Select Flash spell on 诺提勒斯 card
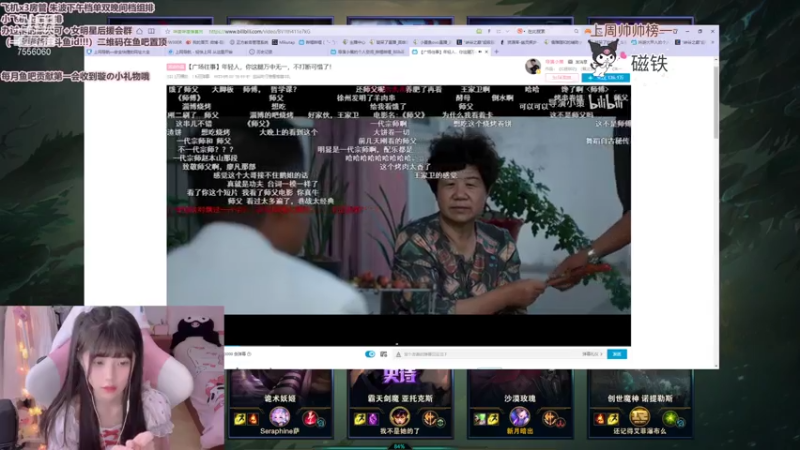The width and height of the screenshot is (800, 450). pyautogui.click(x=613, y=419)
